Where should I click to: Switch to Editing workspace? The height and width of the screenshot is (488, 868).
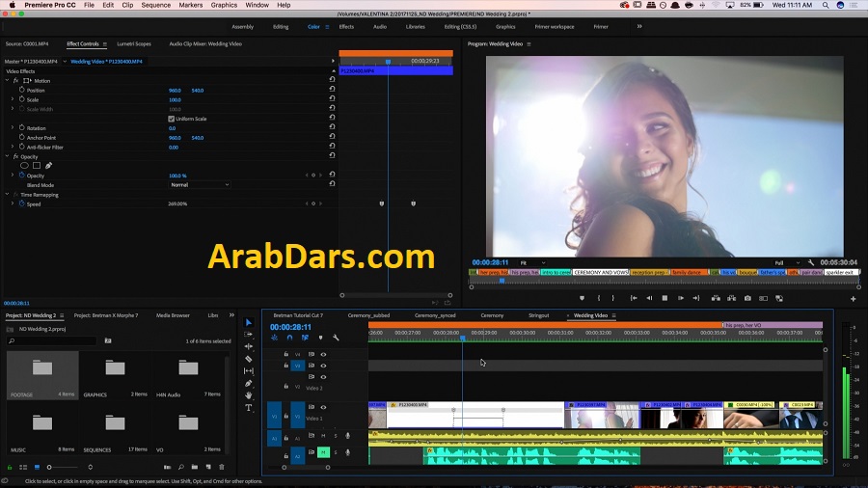click(x=281, y=27)
